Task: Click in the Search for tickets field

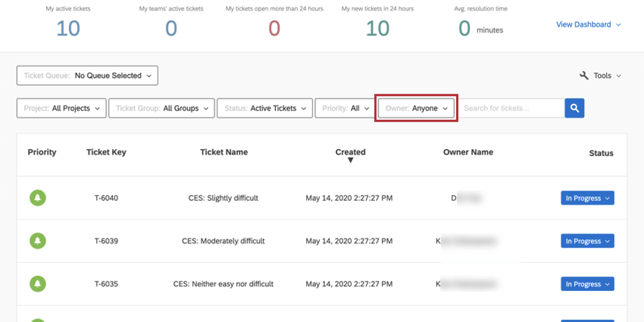Action: click(x=511, y=109)
